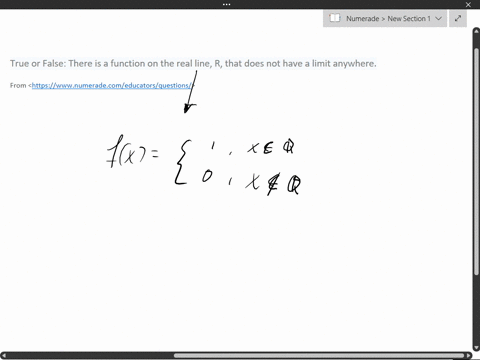The width and height of the screenshot is (480, 360).
Task: Click the horizontal scrollbar thumb
Action: tap(319, 356)
